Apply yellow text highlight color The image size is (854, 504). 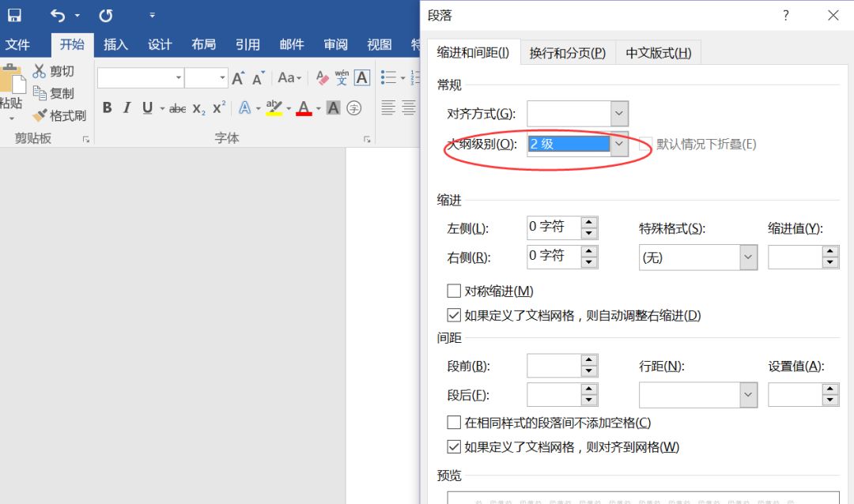pyautogui.click(x=274, y=107)
